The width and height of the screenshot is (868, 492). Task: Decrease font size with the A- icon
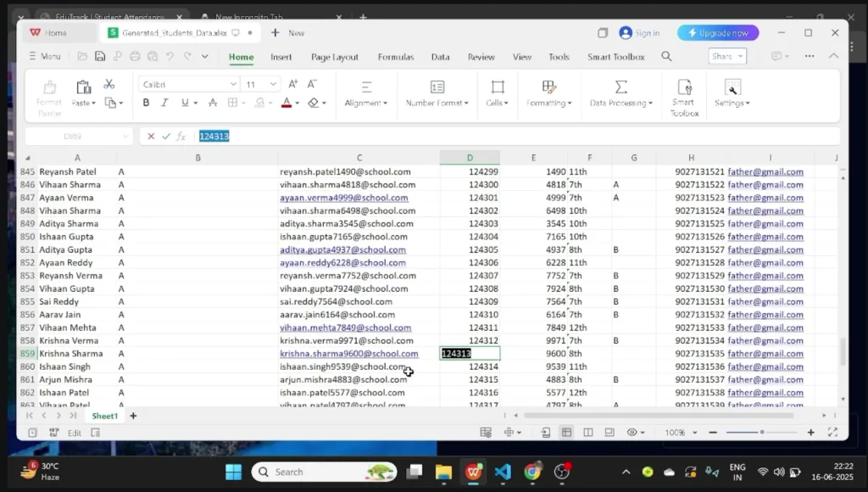pyautogui.click(x=312, y=84)
